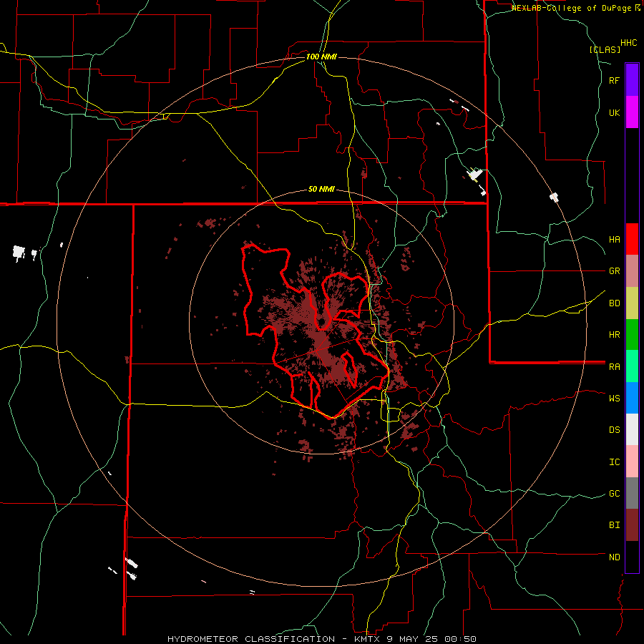Select the 'HA' legend label

click(x=614, y=239)
